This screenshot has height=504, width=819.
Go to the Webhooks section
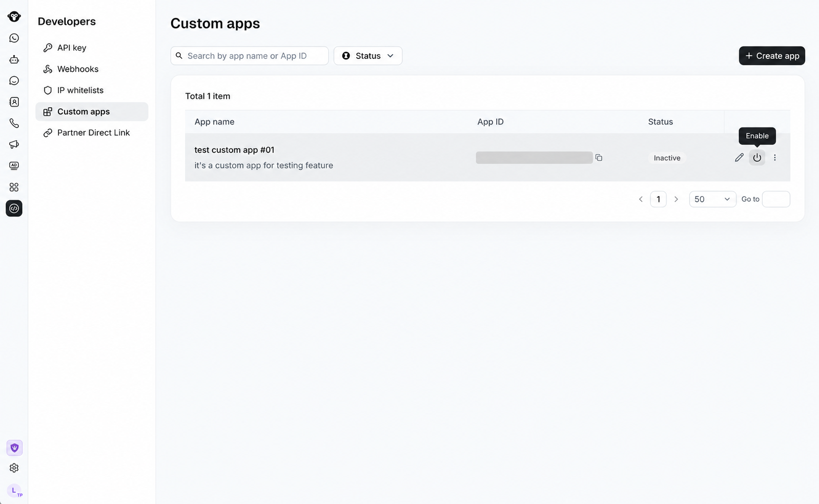point(92,69)
